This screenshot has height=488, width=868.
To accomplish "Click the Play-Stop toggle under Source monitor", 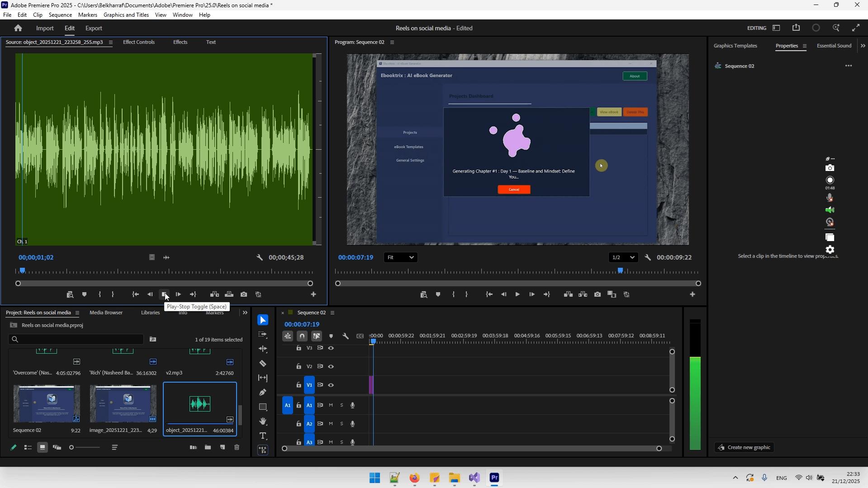I will pos(164,294).
